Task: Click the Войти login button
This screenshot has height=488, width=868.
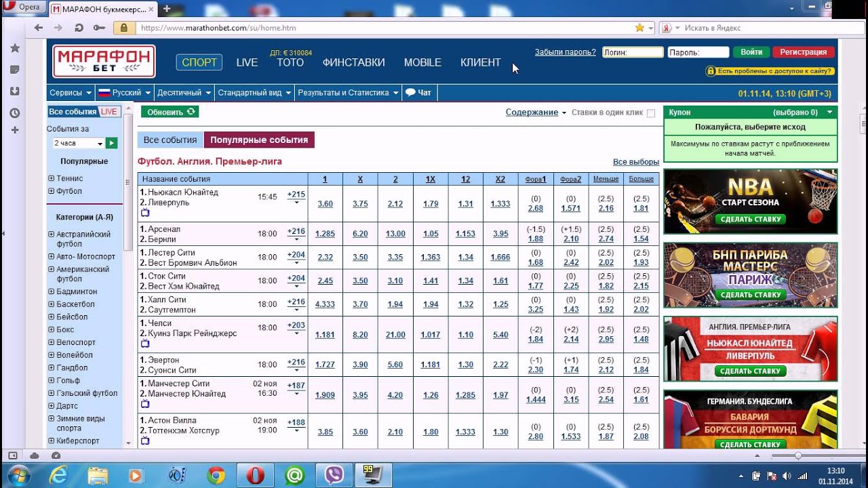Action: coord(751,52)
